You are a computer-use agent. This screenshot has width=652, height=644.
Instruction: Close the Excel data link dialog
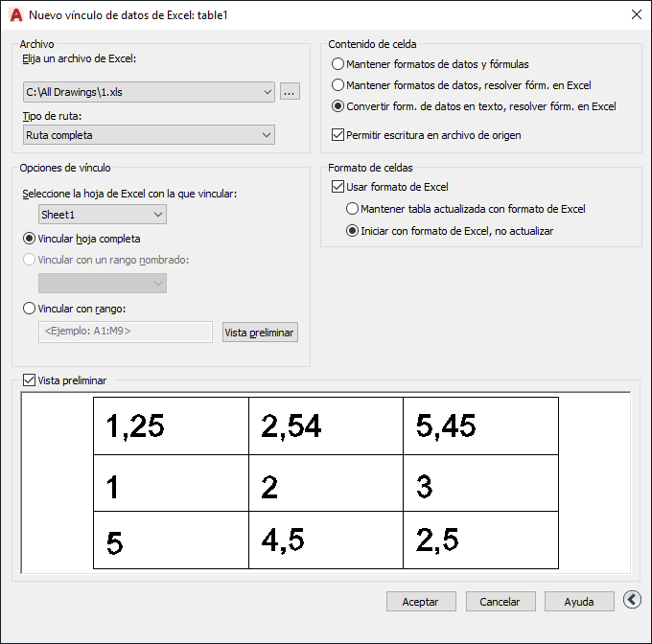tap(637, 15)
